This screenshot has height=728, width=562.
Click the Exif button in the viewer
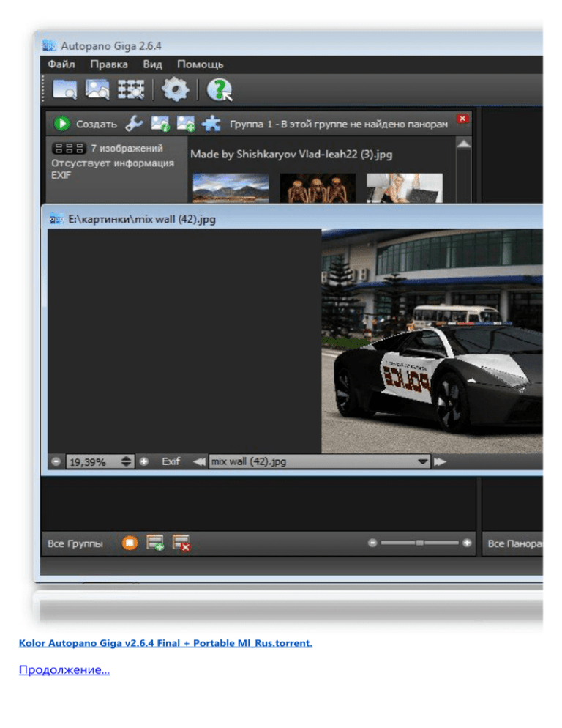pos(171,461)
